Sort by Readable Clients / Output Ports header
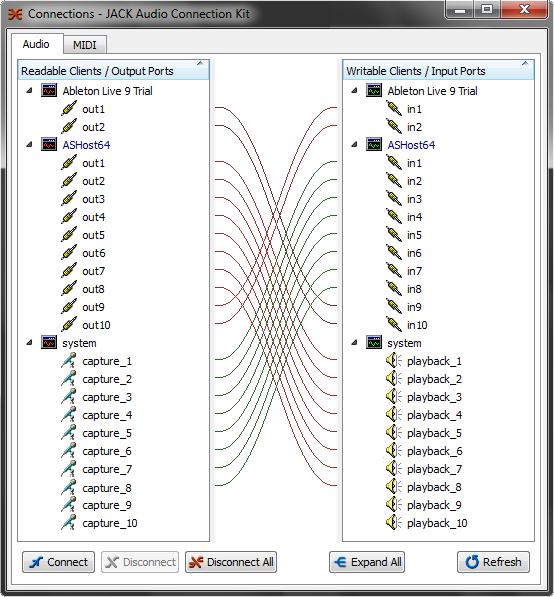This screenshot has width=554, height=597. 113,70
